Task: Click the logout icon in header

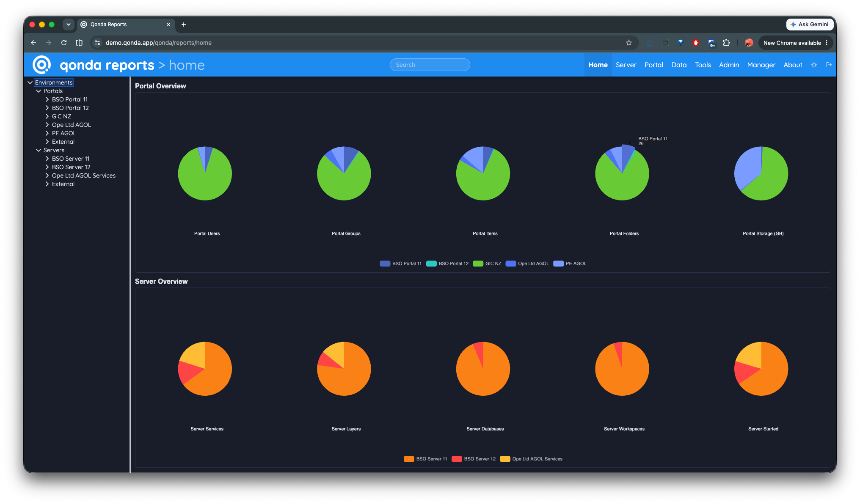Action: point(829,65)
